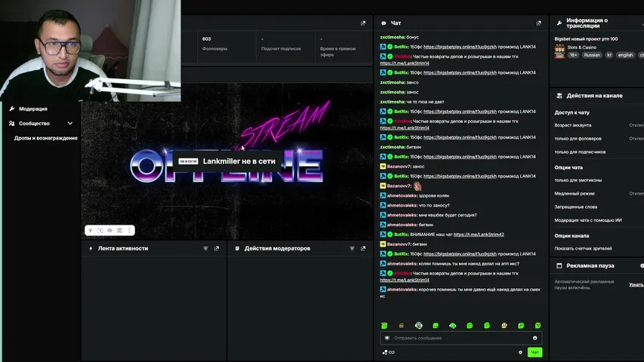Click the stream title Bigsbet новый проект
The height and width of the screenshot is (362, 644).
pos(586,39)
